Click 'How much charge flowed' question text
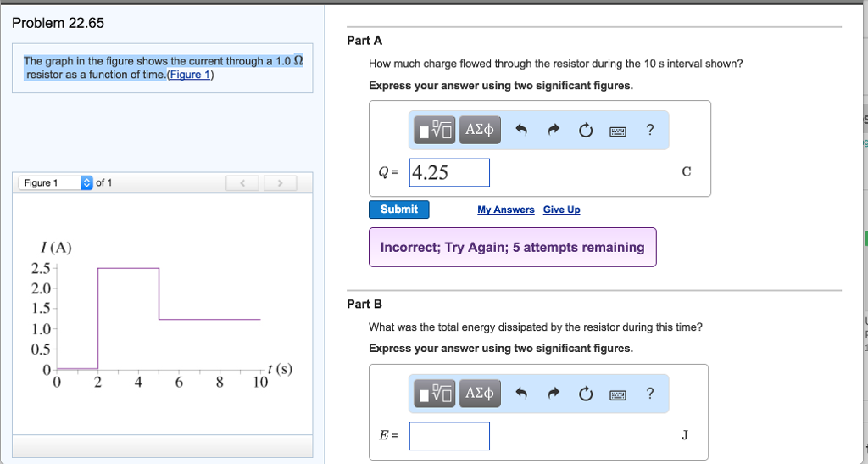The width and height of the screenshot is (868, 464). click(x=556, y=64)
